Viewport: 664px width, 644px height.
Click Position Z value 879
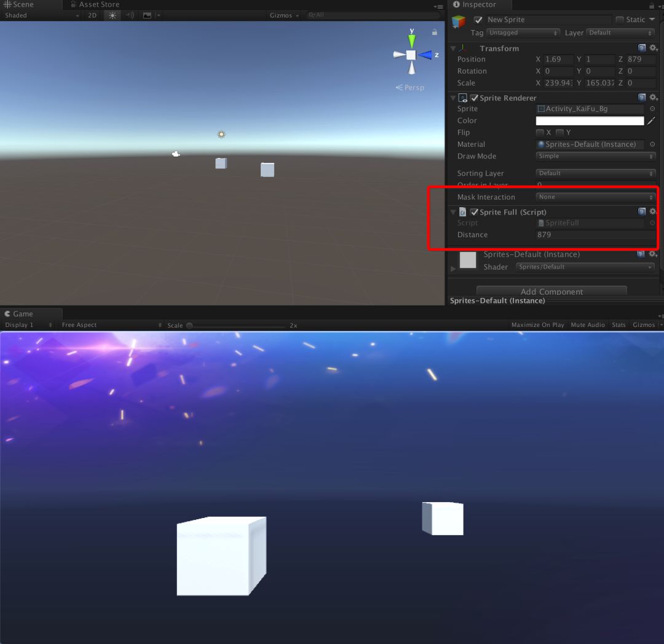pyautogui.click(x=641, y=59)
